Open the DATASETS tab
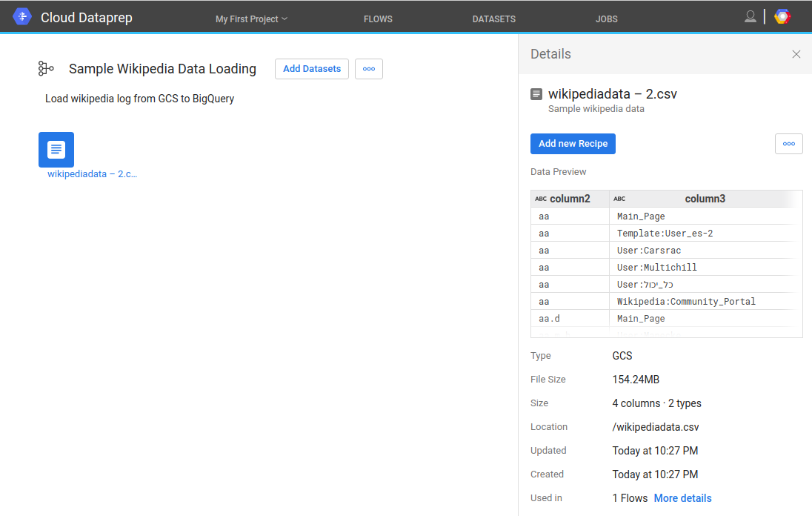 click(494, 19)
